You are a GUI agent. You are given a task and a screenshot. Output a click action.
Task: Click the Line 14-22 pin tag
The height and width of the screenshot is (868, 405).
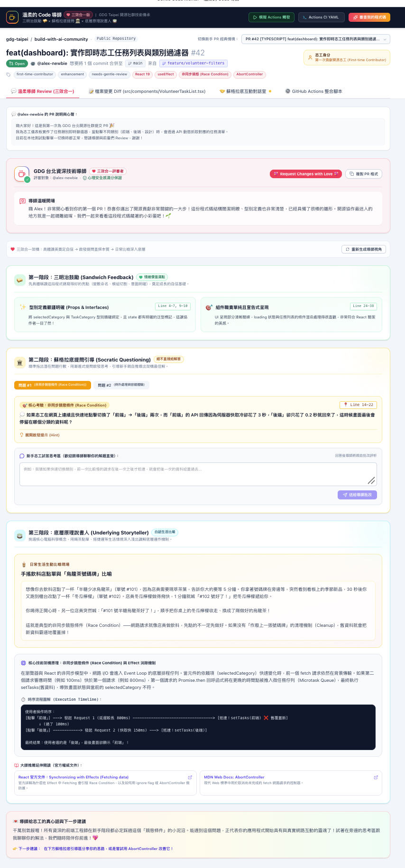pyautogui.click(x=358, y=405)
